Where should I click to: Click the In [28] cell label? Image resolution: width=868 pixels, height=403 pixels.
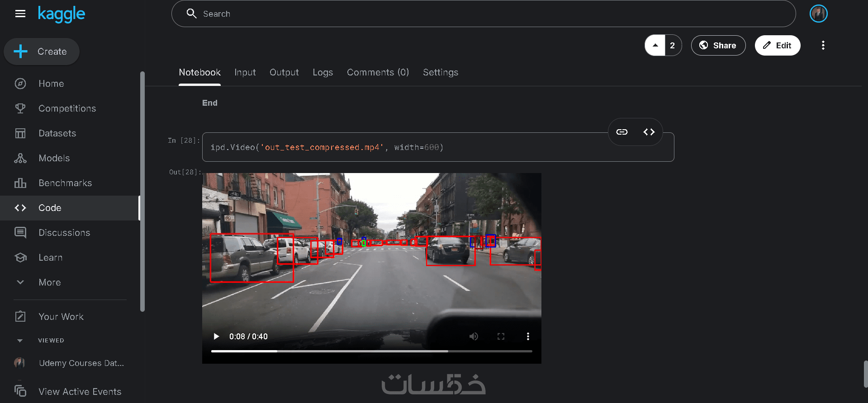[x=184, y=141]
